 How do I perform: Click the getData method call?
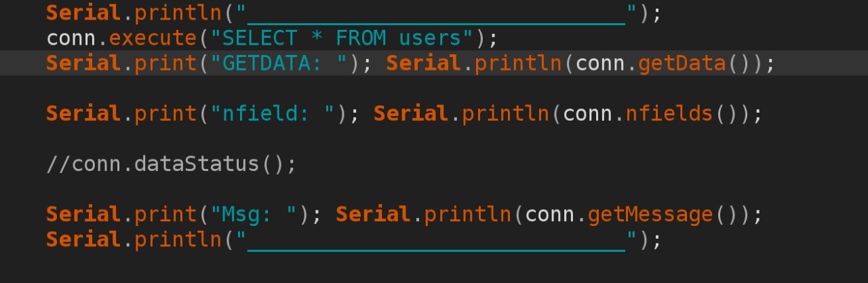coord(682,63)
